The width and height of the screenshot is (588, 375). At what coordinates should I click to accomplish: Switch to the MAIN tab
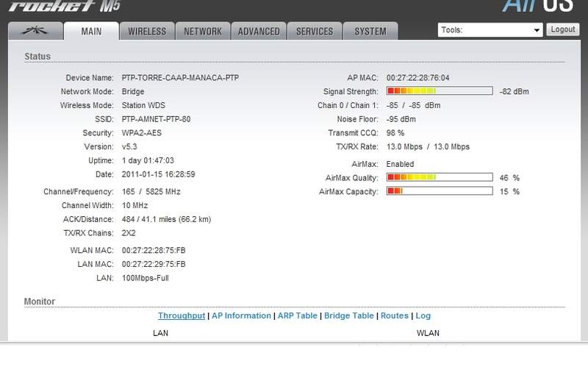(x=91, y=31)
